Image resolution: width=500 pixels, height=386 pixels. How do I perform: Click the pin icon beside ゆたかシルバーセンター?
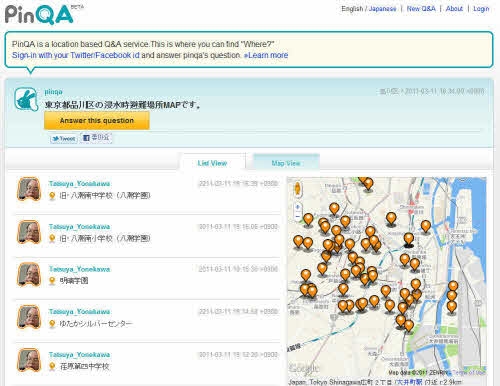(52, 324)
